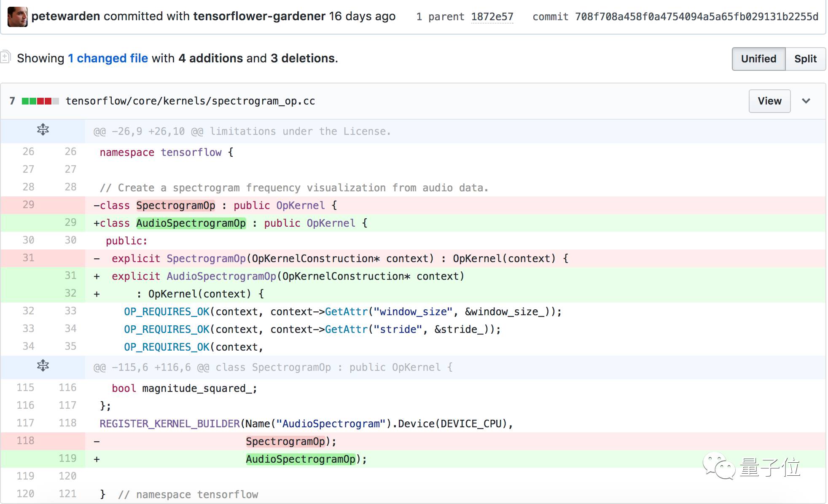Click the deleted line number 118

[x=25, y=441]
